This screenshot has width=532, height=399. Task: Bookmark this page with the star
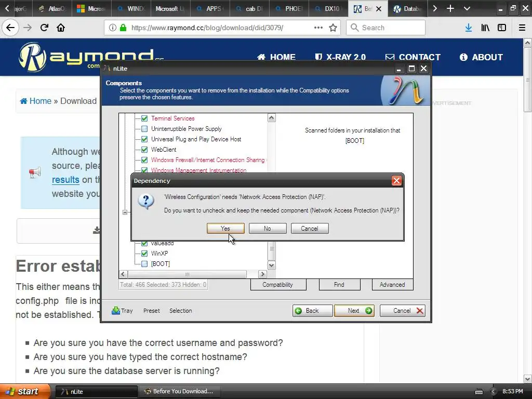coord(333,28)
